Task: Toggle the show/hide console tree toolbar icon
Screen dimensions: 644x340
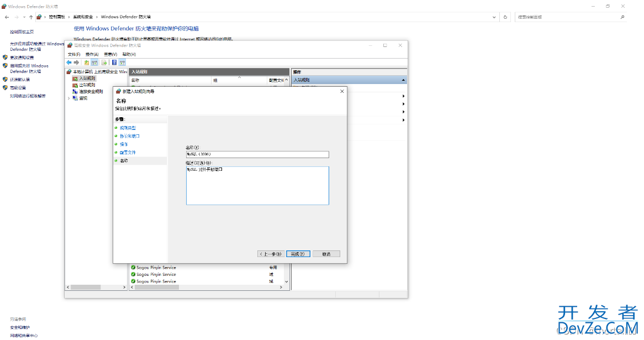Action: click(x=94, y=62)
